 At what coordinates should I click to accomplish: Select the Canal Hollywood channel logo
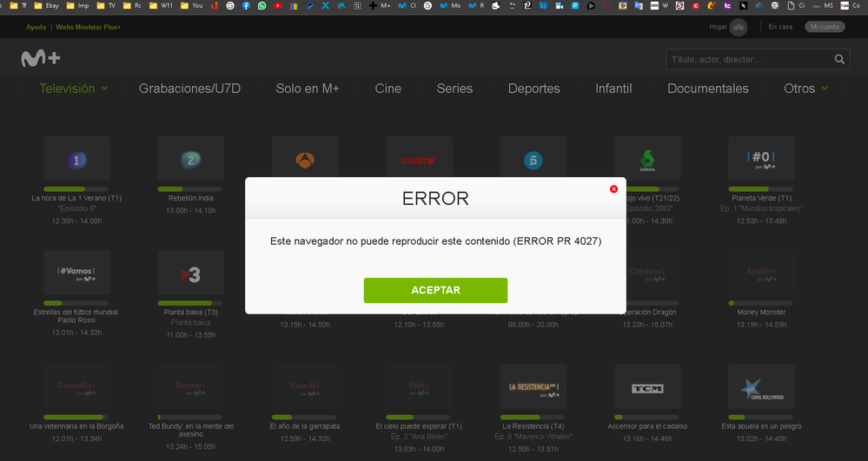(761, 386)
